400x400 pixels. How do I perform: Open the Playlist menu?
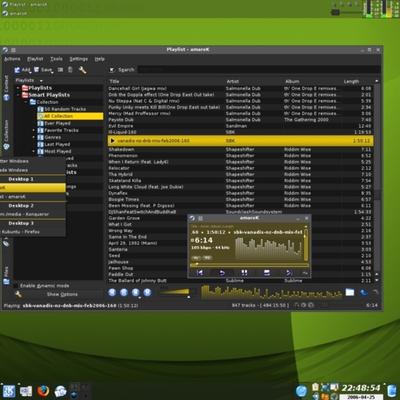pyautogui.click(x=35, y=59)
